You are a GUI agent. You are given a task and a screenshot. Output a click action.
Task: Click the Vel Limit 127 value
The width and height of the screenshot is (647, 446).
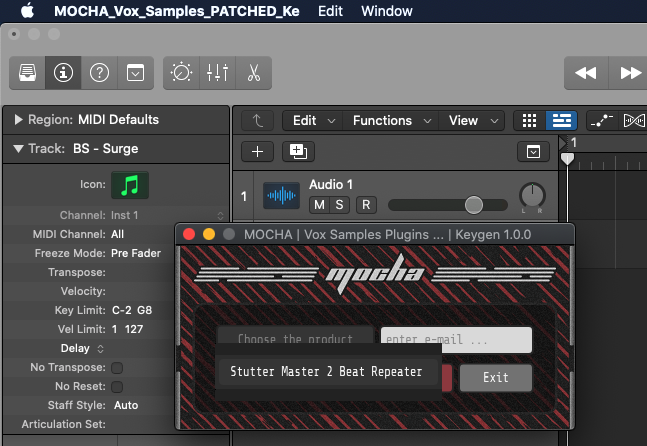click(x=134, y=329)
